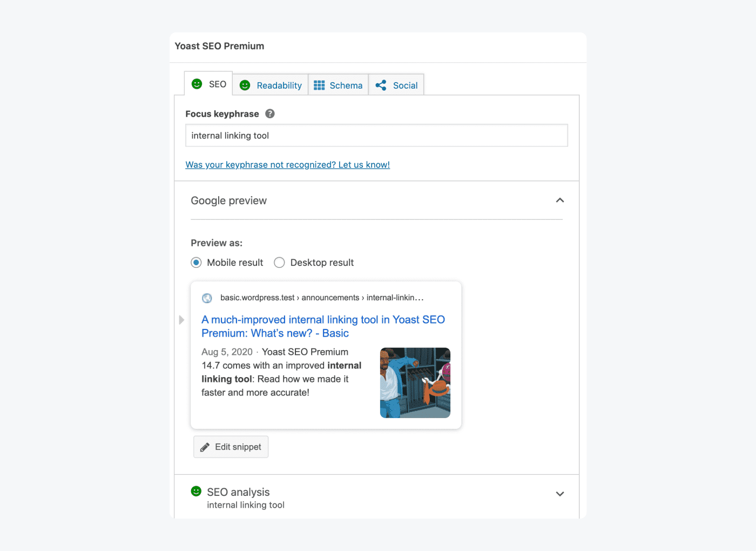Click the smiley icon next to SEO analysis
The width and height of the screenshot is (756, 551).
pyautogui.click(x=196, y=492)
